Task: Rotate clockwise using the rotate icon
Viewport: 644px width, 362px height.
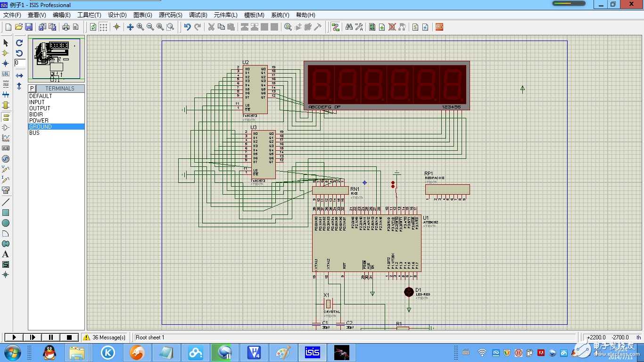Action: pos(19,43)
